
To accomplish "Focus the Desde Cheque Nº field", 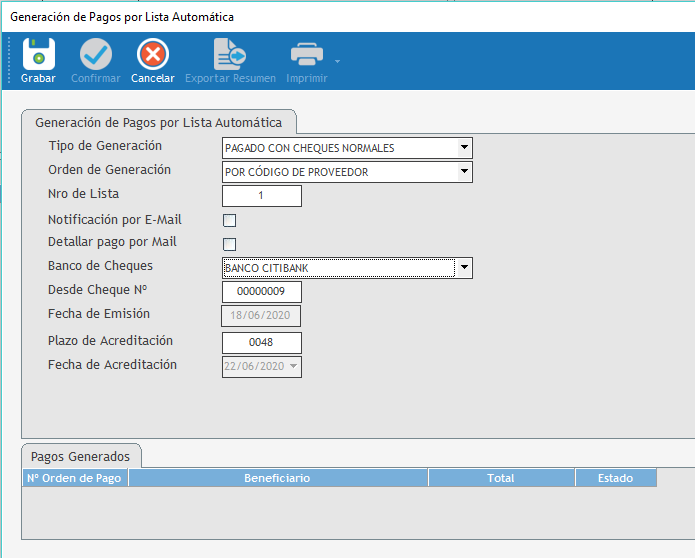I will pos(261,292).
